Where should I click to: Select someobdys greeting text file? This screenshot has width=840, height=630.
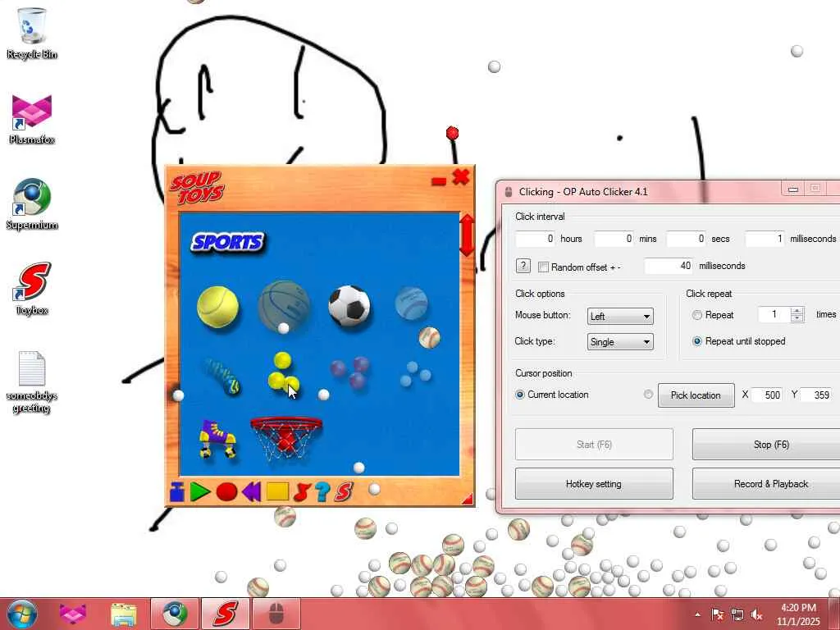[x=32, y=382]
